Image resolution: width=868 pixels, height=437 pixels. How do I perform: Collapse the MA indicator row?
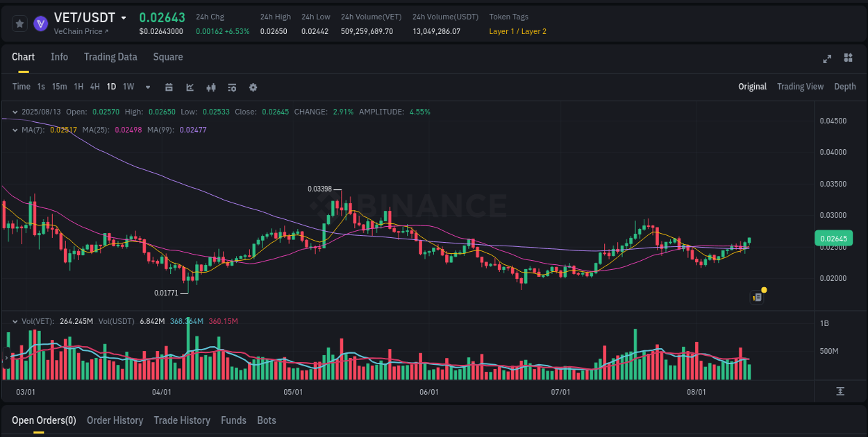tap(15, 130)
